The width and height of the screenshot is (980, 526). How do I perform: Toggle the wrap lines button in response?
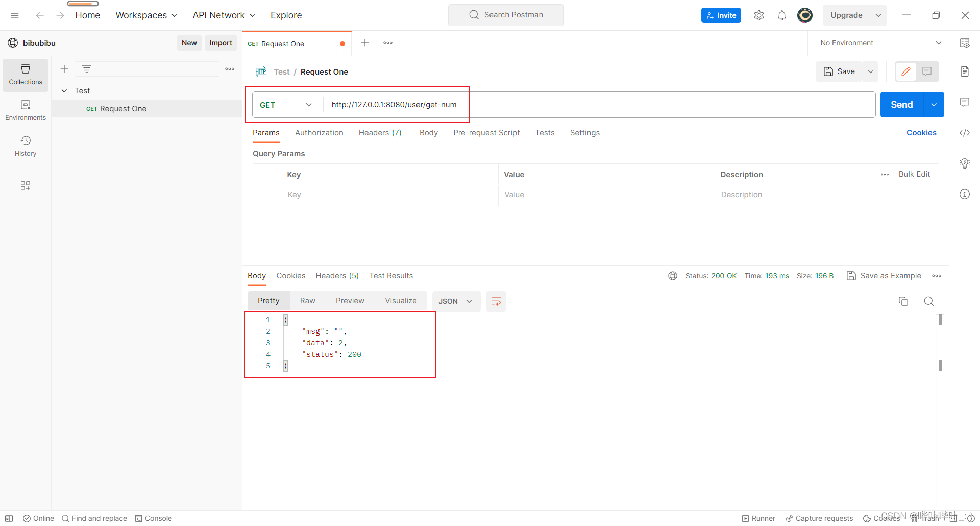coord(496,301)
